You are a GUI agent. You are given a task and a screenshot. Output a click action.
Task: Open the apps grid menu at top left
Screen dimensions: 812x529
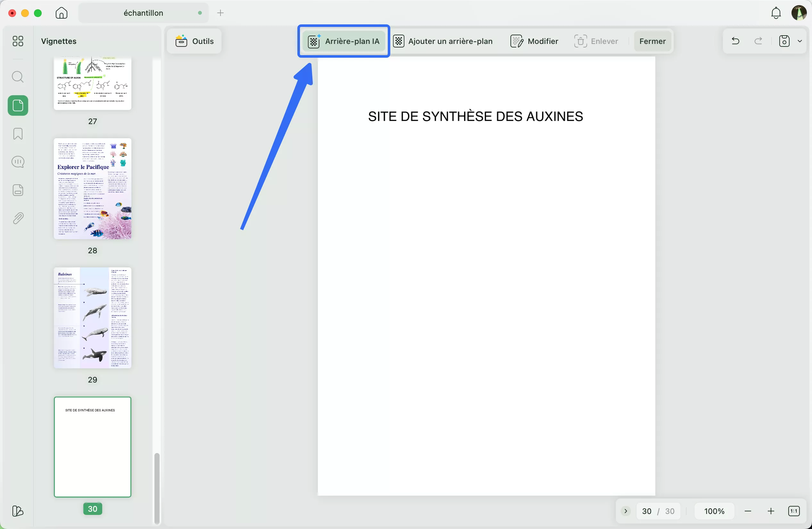(x=18, y=41)
